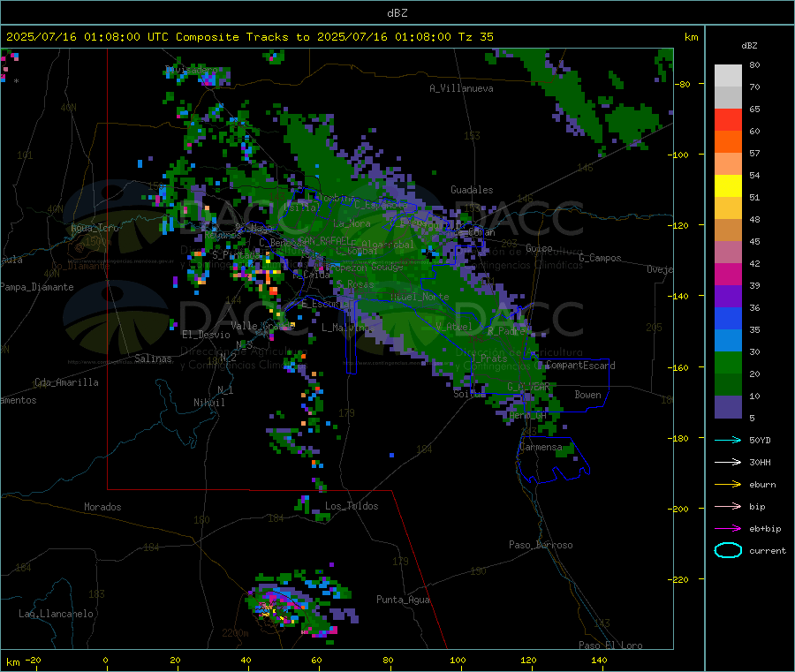Image resolution: width=795 pixels, height=672 pixels.
Task: Select the light blue 30-35 dBZ swatch
Action: [x=728, y=341]
